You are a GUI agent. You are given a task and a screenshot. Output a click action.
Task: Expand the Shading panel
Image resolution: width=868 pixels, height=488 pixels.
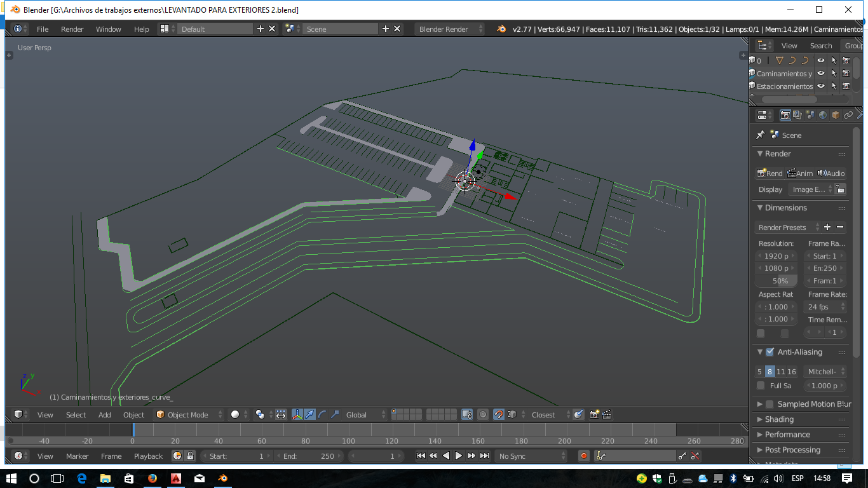click(x=779, y=419)
